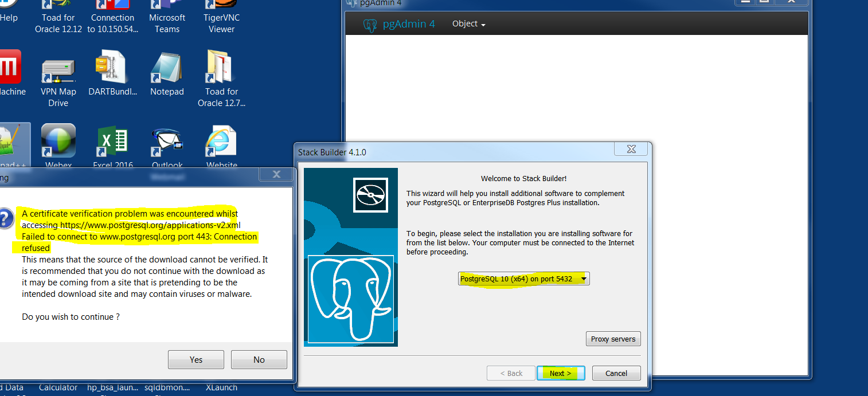Launch the Microsoft Teams shortcut
The image size is (868, 396).
coord(167,17)
